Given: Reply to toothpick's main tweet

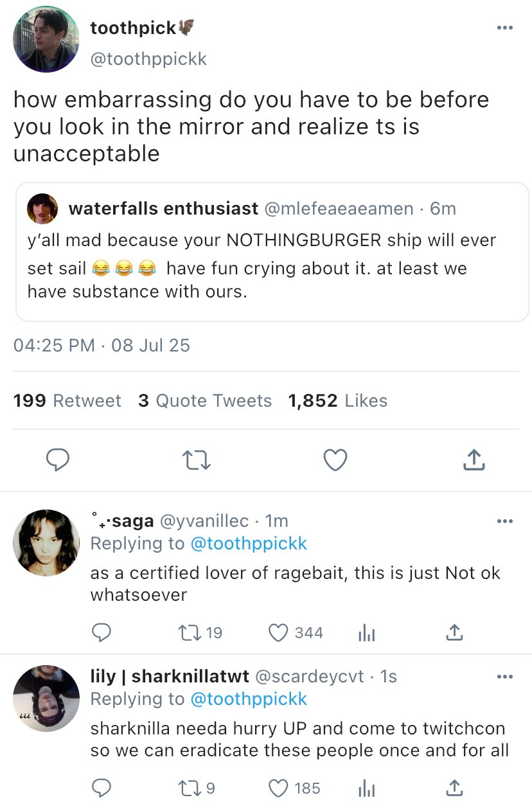Looking at the screenshot, I should (x=58, y=459).
